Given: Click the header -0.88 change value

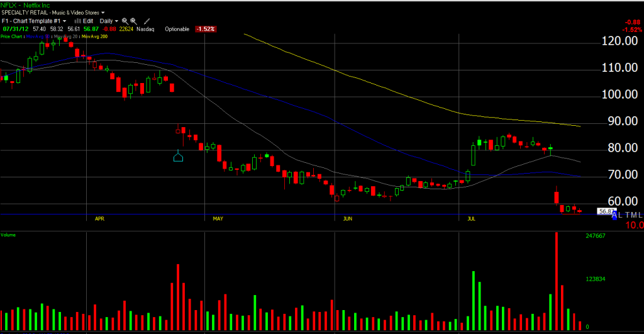Looking at the screenshot, I should tap(109, 29).
